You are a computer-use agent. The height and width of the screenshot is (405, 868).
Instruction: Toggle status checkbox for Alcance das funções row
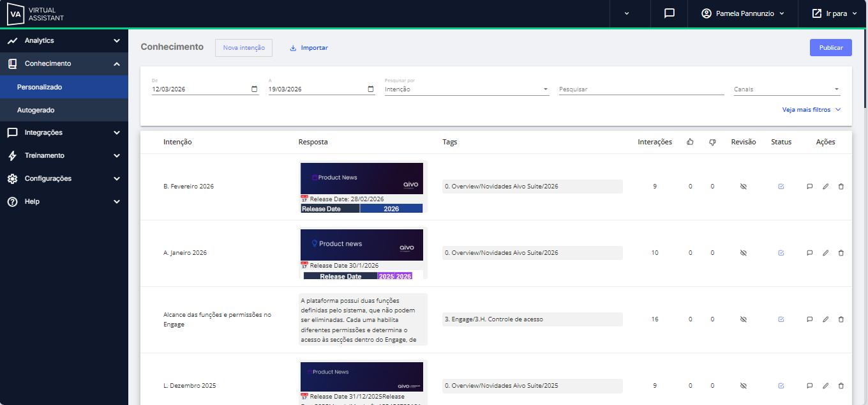point(781,319)
